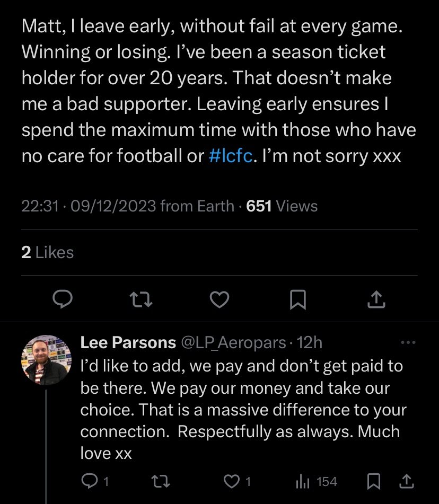The width and height of the screenshot is (439, 504).
Task: Open the @LP_Aeropars handle
Action: 233,343
